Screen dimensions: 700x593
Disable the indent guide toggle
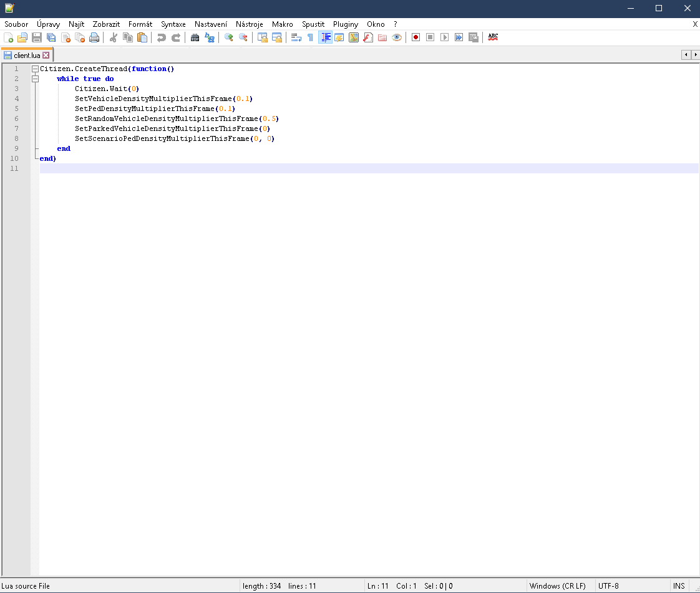325,37
